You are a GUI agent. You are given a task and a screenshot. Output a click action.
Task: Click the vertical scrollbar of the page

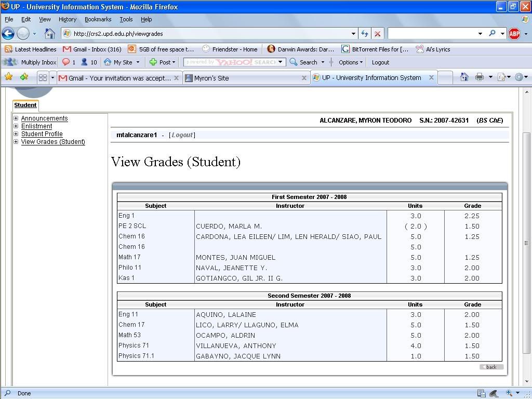pyautogui.click(x=526, y=234)
